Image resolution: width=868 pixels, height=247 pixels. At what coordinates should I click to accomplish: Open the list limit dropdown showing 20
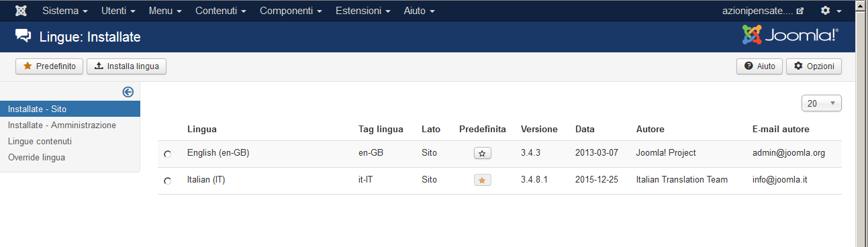coord(821,103)
